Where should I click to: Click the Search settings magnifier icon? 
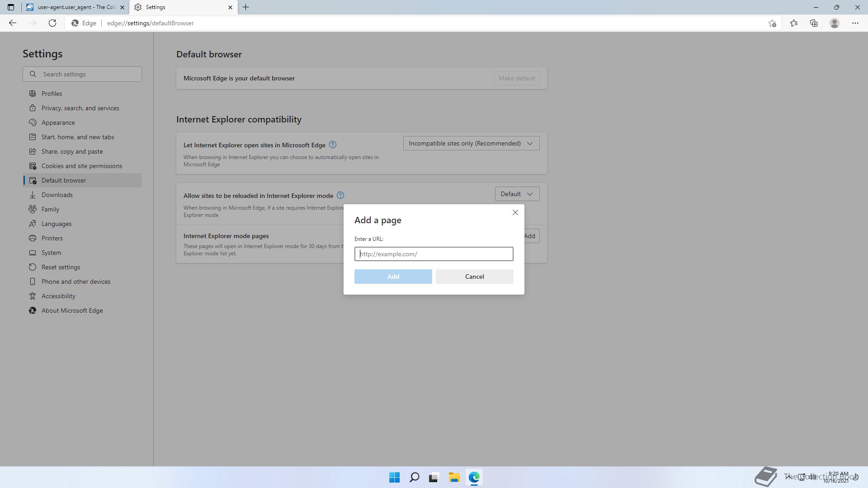(x=33, y=74)
